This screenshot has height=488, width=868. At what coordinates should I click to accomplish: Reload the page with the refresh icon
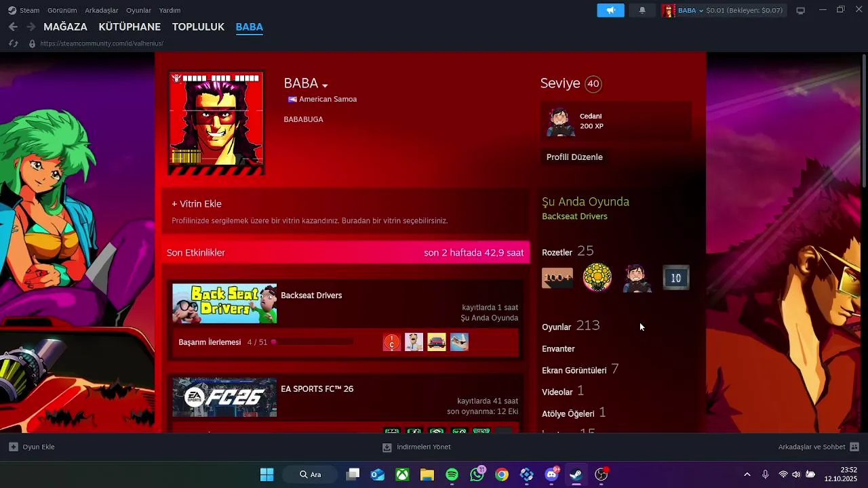coord(13,43)
